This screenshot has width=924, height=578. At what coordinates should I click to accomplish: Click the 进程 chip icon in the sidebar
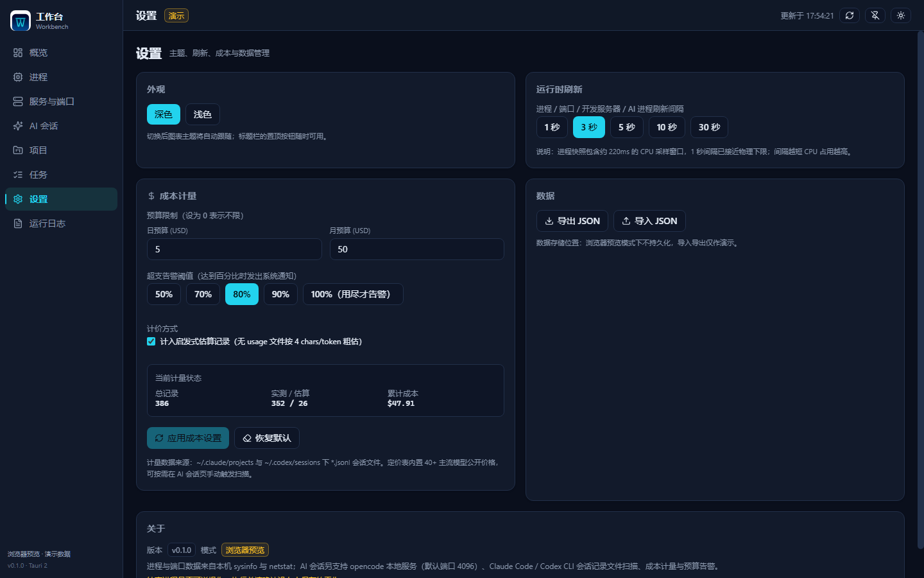pos(18,77)
